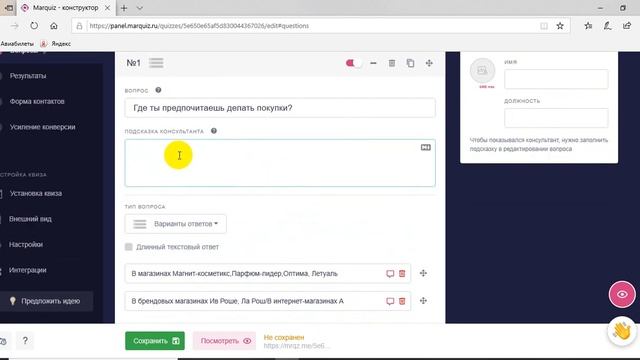Screen dimensions: 640x360
Task: Open Форма контактов in the sidebar
Action: 37,101
